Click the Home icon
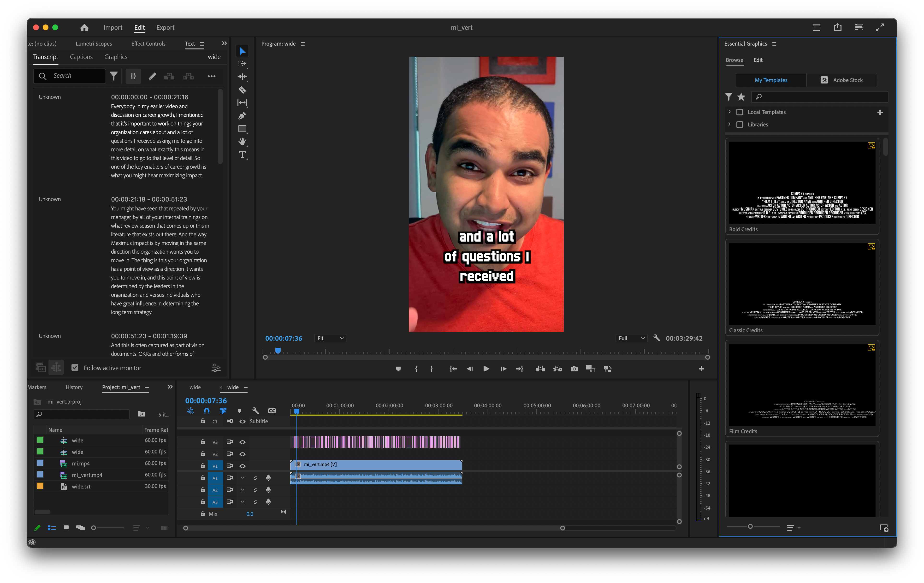The width and height of the screenshot is (924, 583). pyautogui.click(x=84, y=28)
